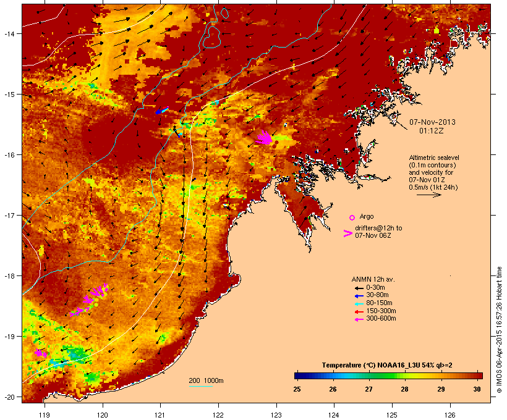Click the IMOS copyright timestamp text

(499, 330)
